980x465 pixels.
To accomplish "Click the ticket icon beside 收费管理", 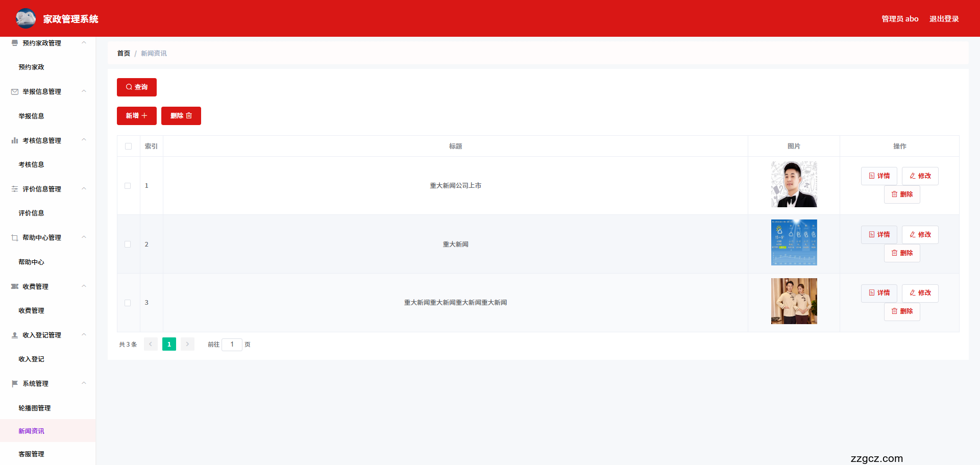I will (15, 286).
